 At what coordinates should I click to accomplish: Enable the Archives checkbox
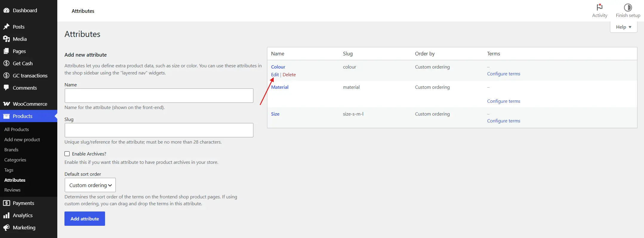(x=67, y=154)
